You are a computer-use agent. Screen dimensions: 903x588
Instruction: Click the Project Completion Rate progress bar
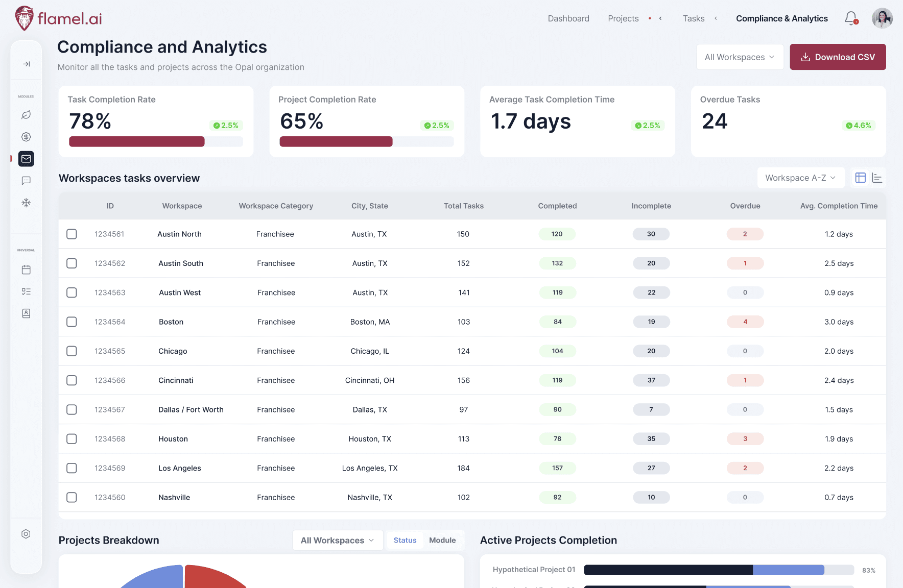click(x=367, y=142)
